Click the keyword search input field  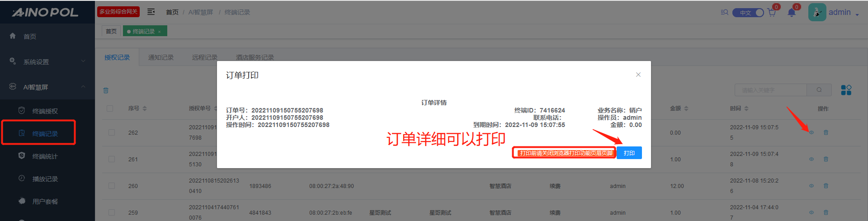(x=770, y=90)
